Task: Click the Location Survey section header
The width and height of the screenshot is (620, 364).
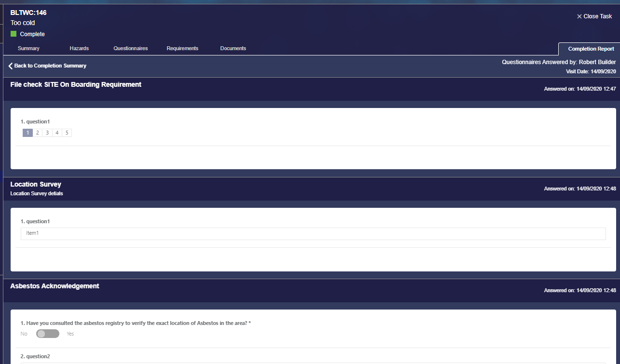Action: point(36,184)
